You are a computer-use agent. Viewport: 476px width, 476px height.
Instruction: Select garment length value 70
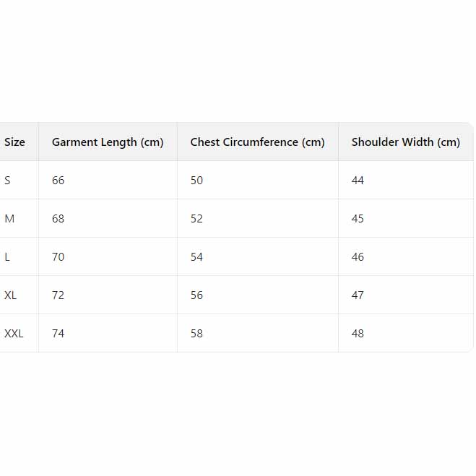pyautogui.click(x=59, y=257)
